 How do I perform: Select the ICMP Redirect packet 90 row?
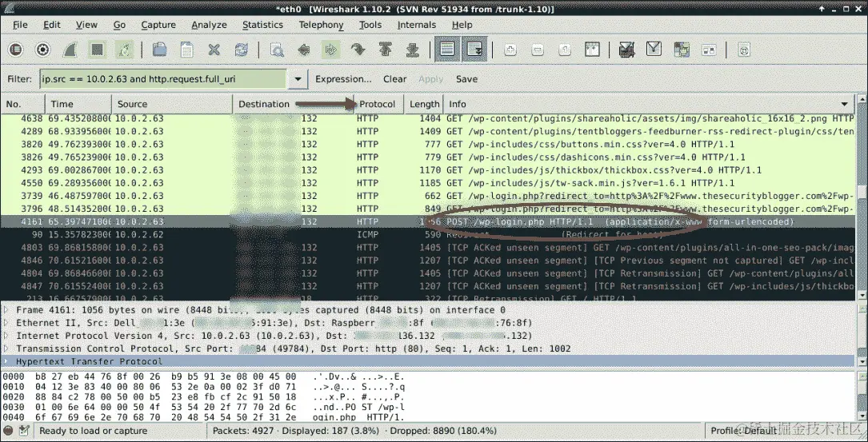click(x=428, y=234)
